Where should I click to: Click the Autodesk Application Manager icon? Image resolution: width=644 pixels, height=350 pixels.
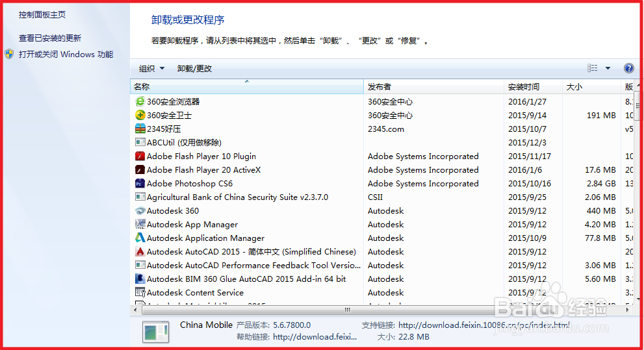point(140,238)
